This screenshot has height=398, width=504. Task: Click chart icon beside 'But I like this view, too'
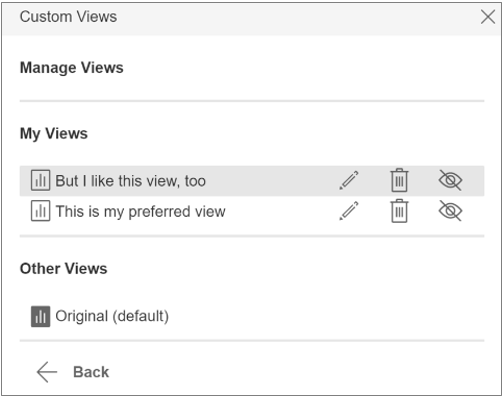[x=41, y=180]
